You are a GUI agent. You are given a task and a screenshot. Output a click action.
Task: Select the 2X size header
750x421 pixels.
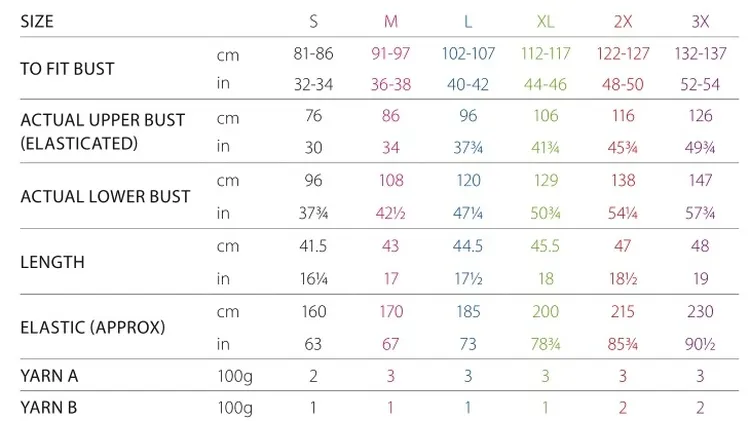click(623, 22)
